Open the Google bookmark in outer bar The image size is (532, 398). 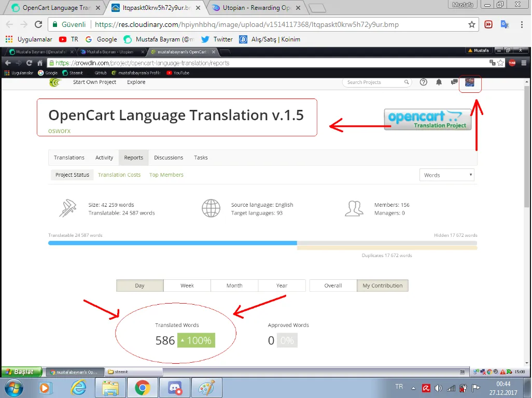coord(101,39)
